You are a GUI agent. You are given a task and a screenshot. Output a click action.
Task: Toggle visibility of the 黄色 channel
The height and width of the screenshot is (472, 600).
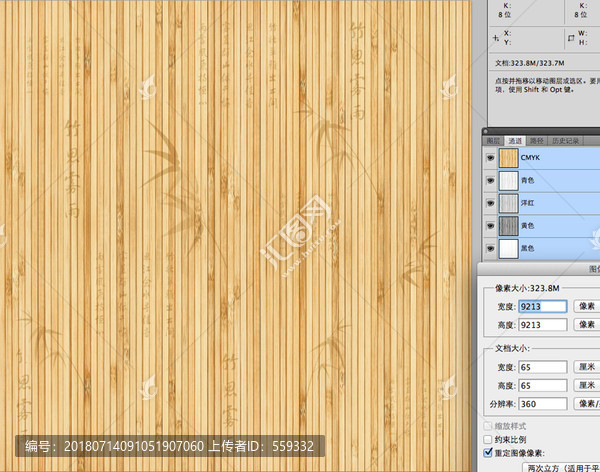(x=490, y=226)
